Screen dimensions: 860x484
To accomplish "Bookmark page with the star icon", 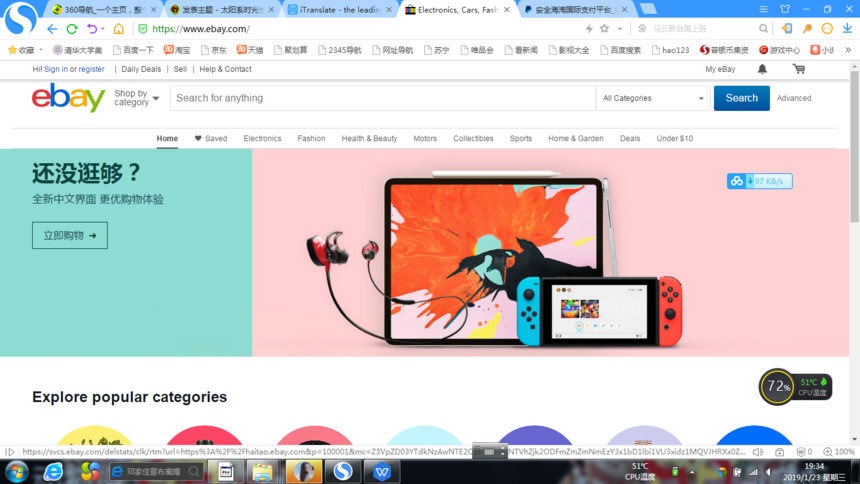I will (x=604, y=29).
